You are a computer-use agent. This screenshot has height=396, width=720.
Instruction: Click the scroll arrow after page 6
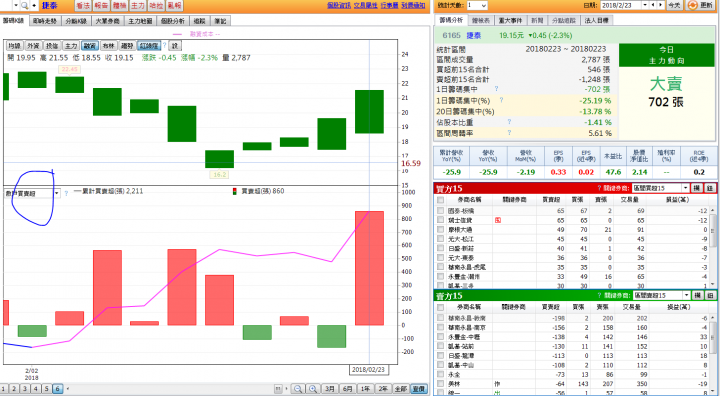click(68, 389)
